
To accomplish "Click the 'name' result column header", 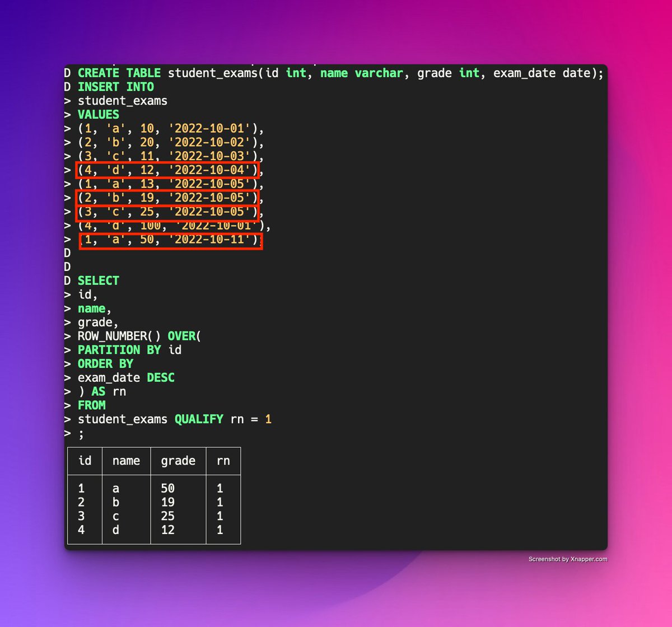I will [x=127, y=461].
